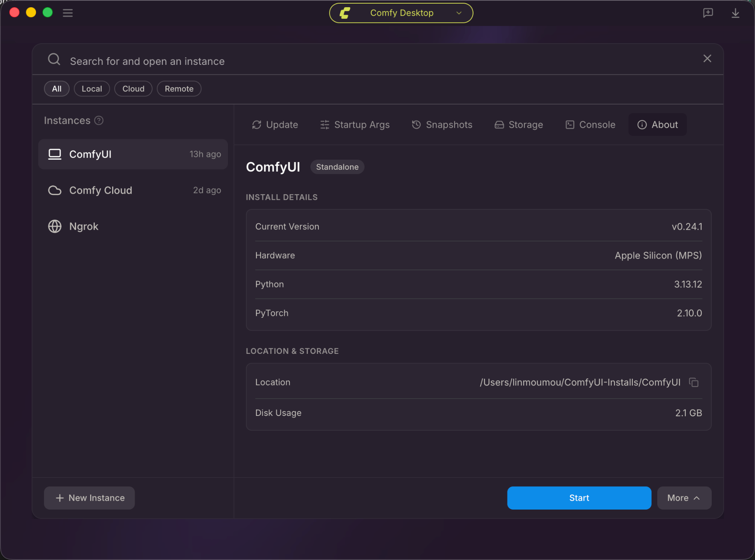
Task: Click the macOS yellow minimize window button
Action: 31,12
